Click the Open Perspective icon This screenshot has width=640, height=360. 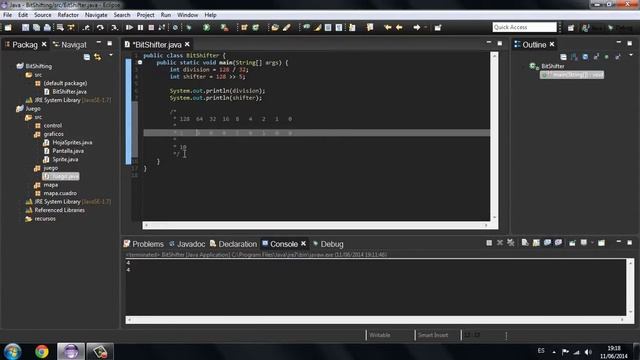571,27
